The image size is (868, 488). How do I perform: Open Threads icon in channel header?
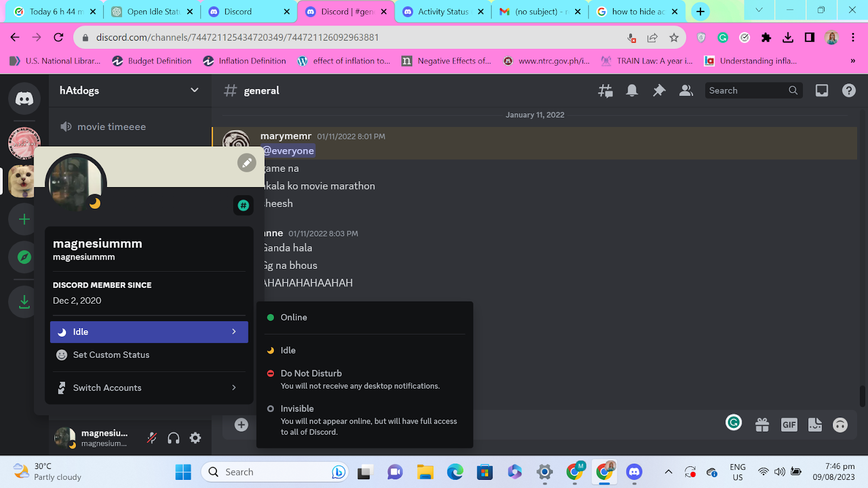click(605, 91)
